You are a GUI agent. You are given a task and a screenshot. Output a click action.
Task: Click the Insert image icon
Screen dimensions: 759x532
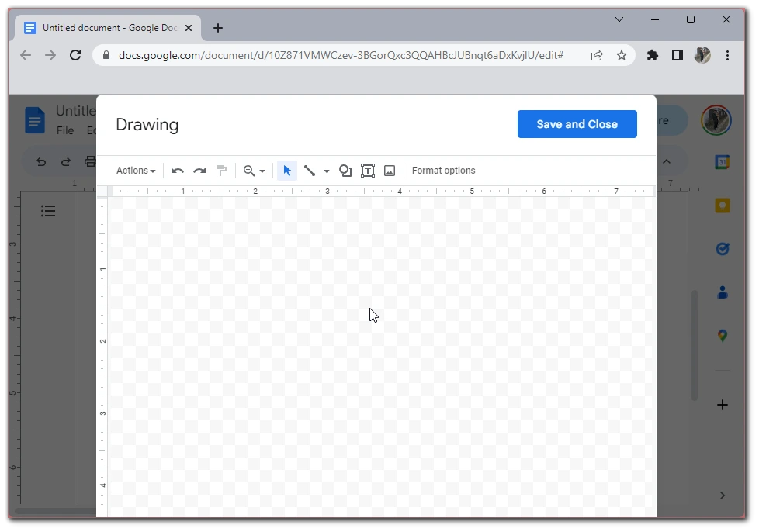(x=390, y=171)
